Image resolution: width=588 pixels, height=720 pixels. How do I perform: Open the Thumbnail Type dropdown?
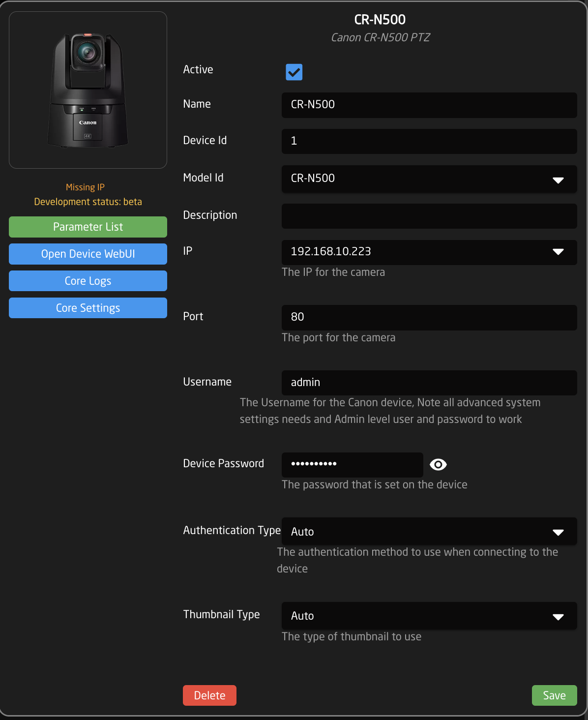pyautogui.click(x=558, y=616)
